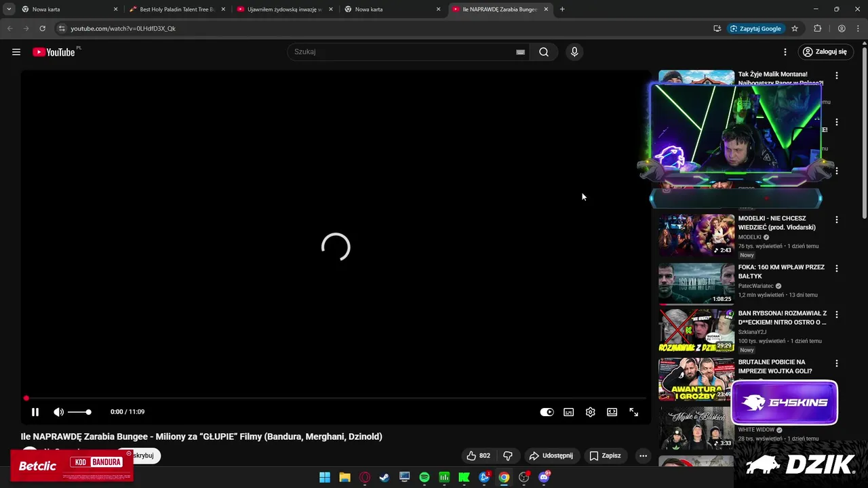Enter full screen mode
Screen dimensions: 868x488
point(634,412)
